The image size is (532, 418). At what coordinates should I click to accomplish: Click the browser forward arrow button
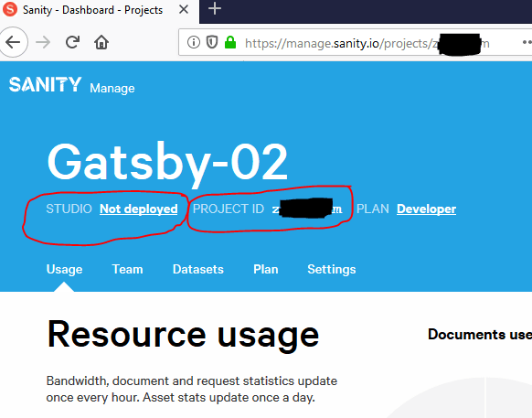click(43, 43)
